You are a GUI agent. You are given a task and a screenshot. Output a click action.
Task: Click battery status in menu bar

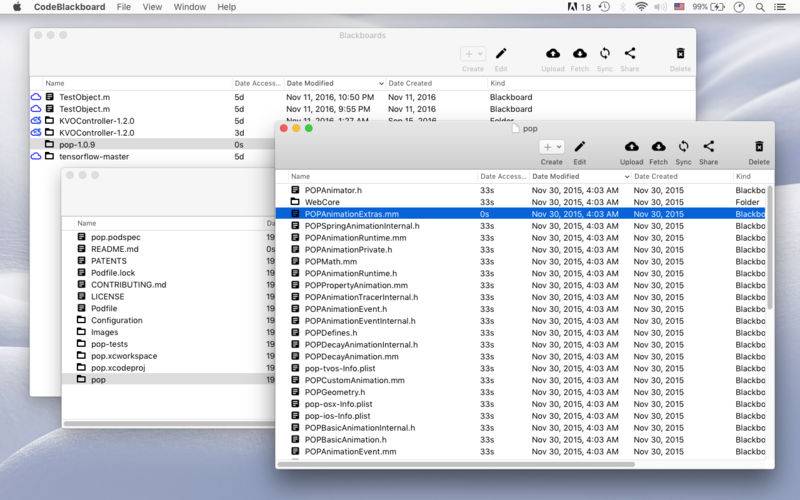tap(709, 7)
